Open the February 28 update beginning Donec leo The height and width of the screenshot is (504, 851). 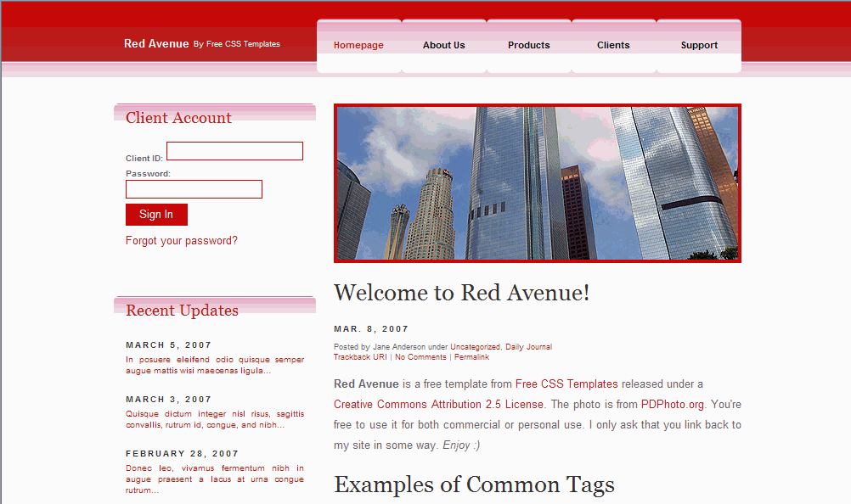[x=215, y=479]
